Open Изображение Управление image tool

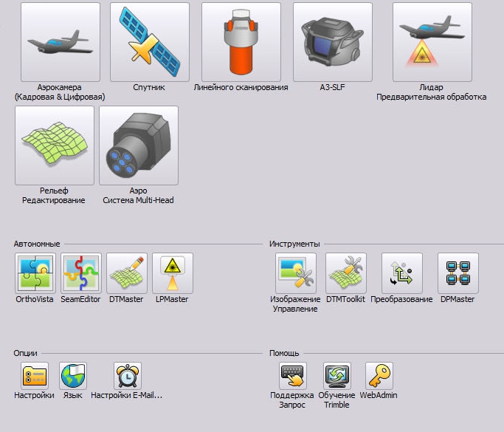[x=295, y=273]
